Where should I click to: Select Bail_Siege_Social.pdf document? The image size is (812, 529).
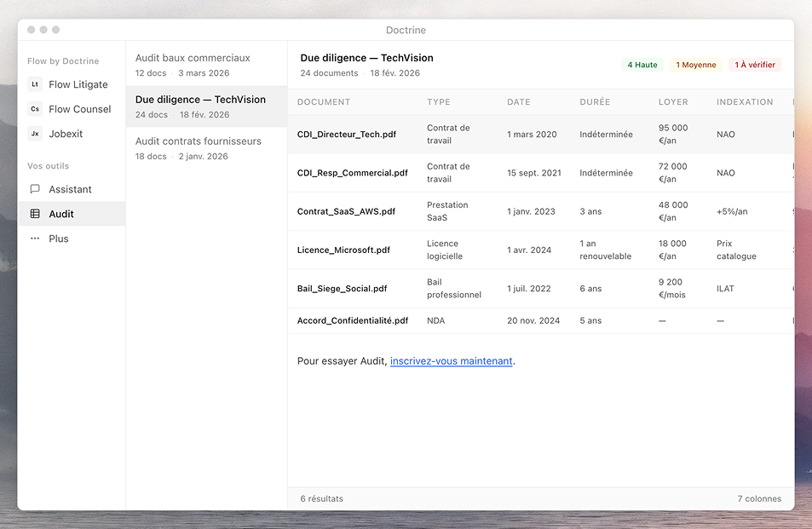pyautogui.click(x=342, y=288)
